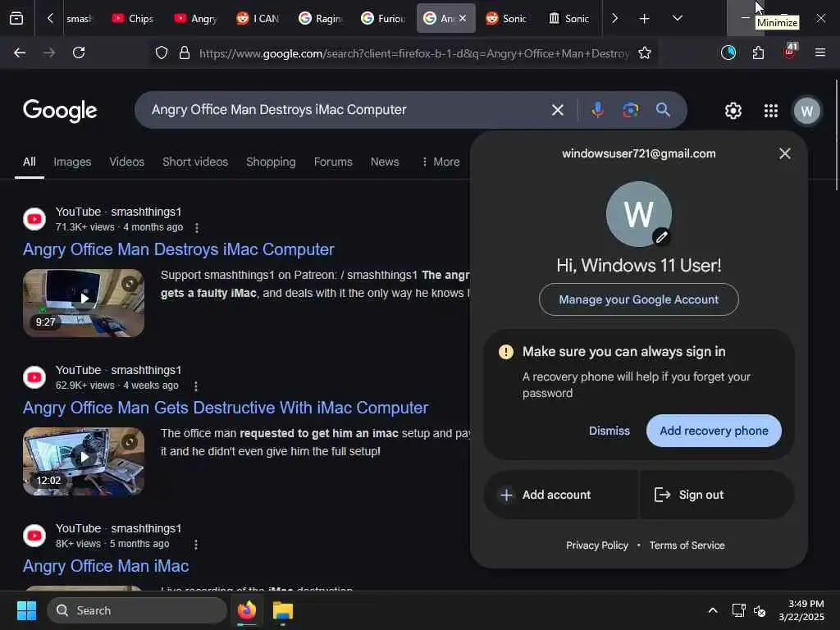840x630 pixels.
Task: Show hidden system tray icons
Action: (x=713, y=610)
